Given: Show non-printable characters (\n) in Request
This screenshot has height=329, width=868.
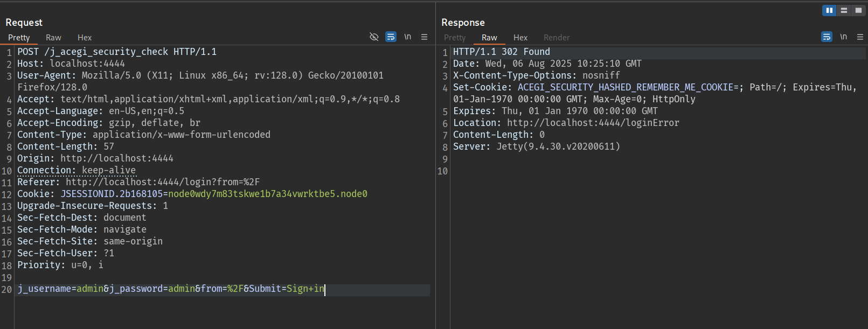Looking at the screenshot, I should tap(408, 37).
